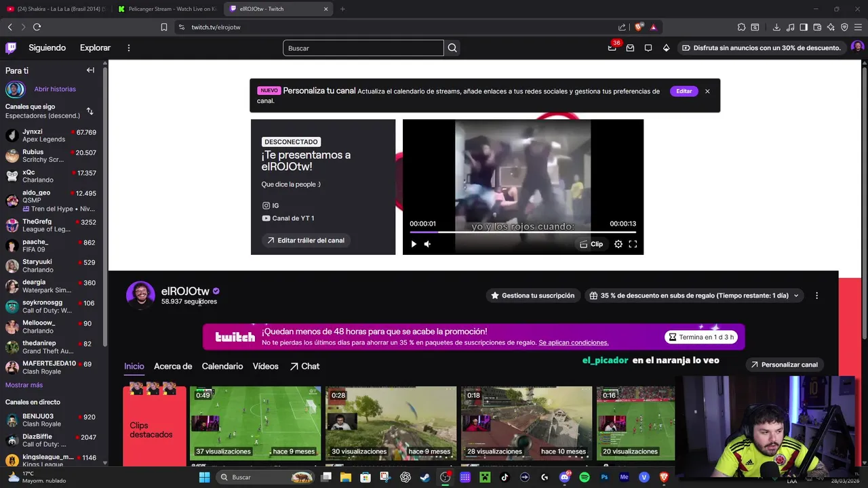Open trailer video settings gear
This screenshot has width=868, height=488.
pyautogui.click(x=618, y=244)
